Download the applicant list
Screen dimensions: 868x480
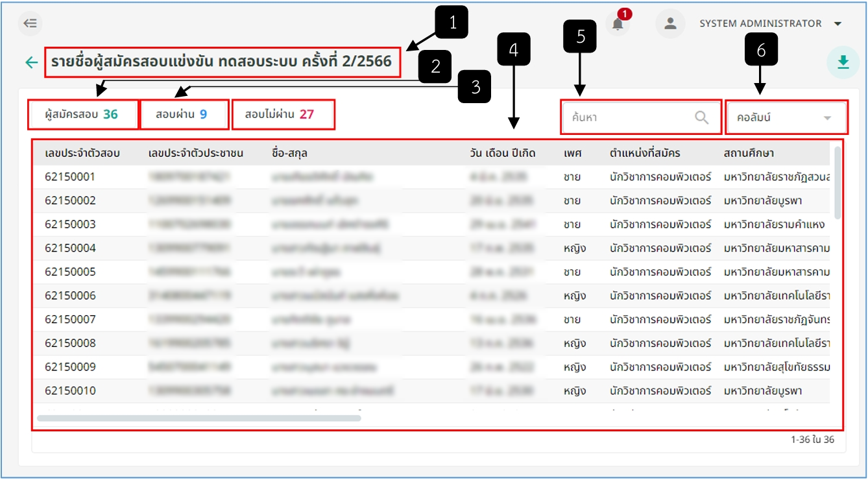(x=843, y=62)
